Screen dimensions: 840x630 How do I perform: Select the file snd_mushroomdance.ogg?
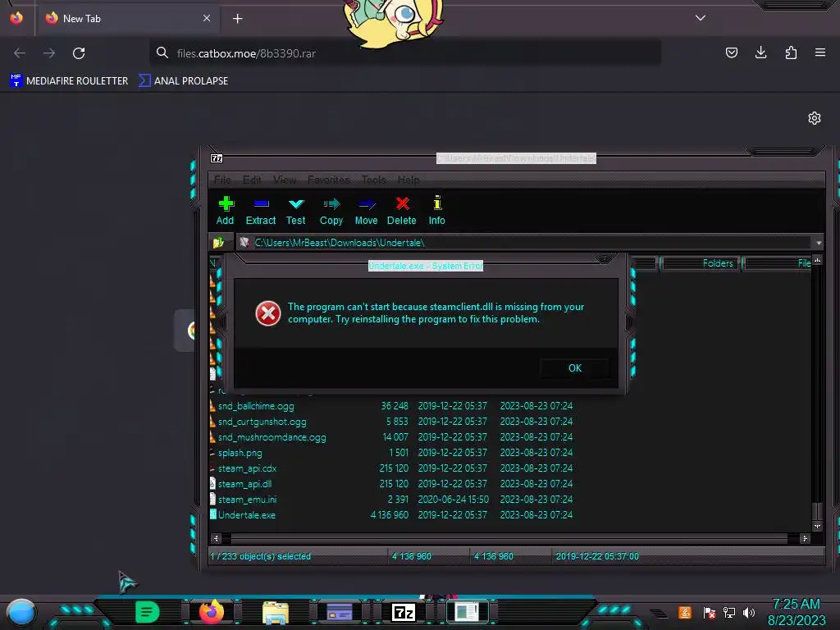(x=272, y=437)
